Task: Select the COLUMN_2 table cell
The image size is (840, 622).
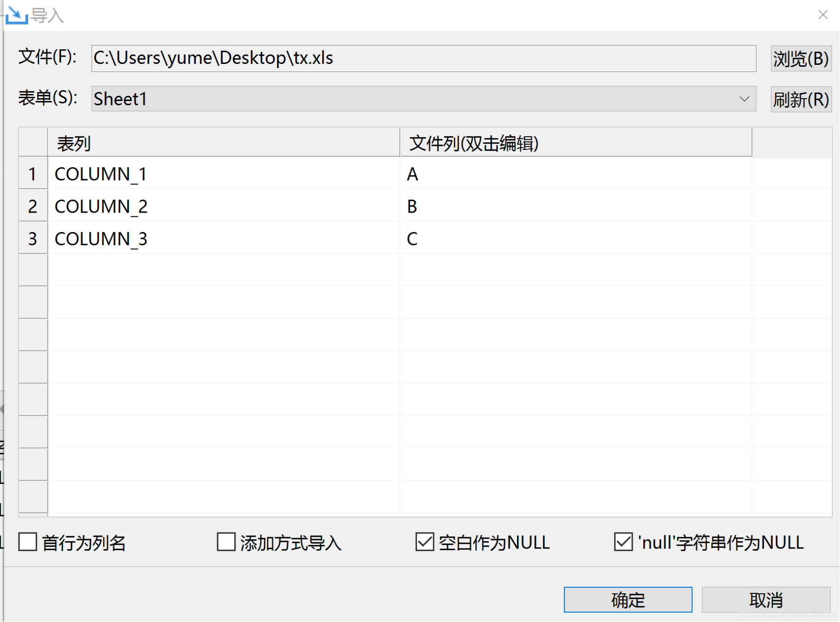Action: tap(224, 206)
